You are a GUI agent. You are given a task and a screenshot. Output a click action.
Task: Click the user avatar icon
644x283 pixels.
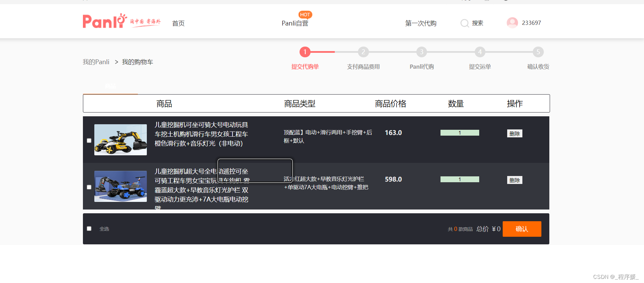pos(512,23)
